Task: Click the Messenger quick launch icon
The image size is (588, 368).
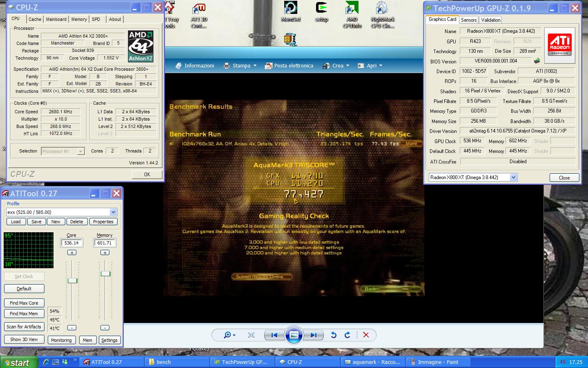Action: 65,362
